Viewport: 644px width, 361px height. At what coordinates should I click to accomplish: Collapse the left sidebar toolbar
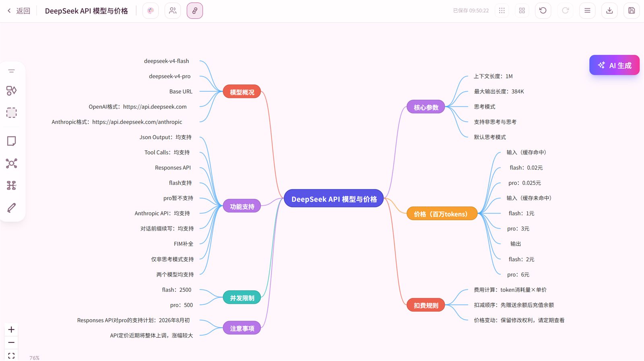tap(12, 71)
